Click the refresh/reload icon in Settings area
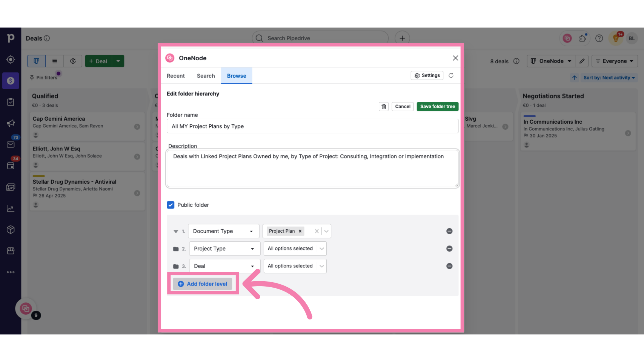The image size is (644, 362). (x=451, y=75)
